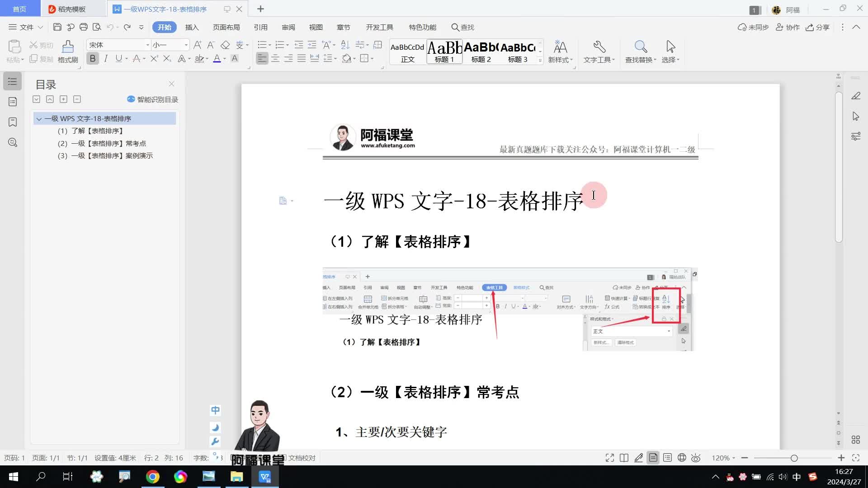
Task: Open the 插入 ribbon tab
Action: click(x=192, y=27)
